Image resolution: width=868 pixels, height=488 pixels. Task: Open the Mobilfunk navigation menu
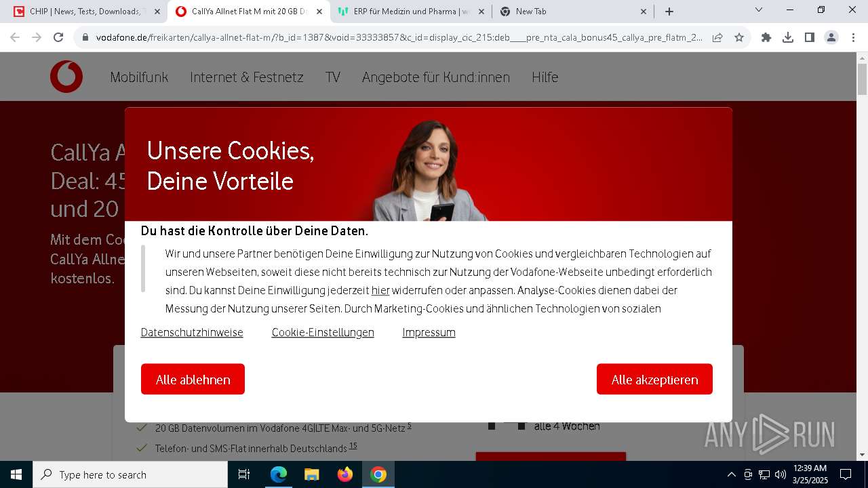click(139, 77)
